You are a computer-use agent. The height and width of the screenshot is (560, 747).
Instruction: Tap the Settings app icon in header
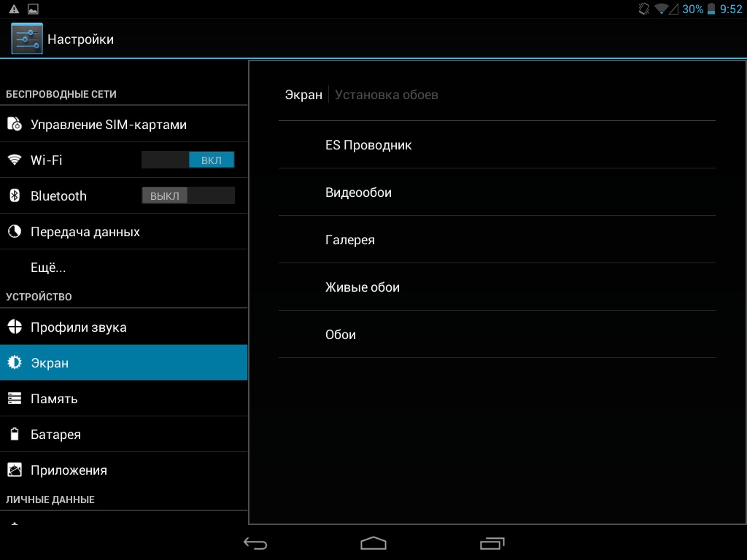[x=27, y=39]
